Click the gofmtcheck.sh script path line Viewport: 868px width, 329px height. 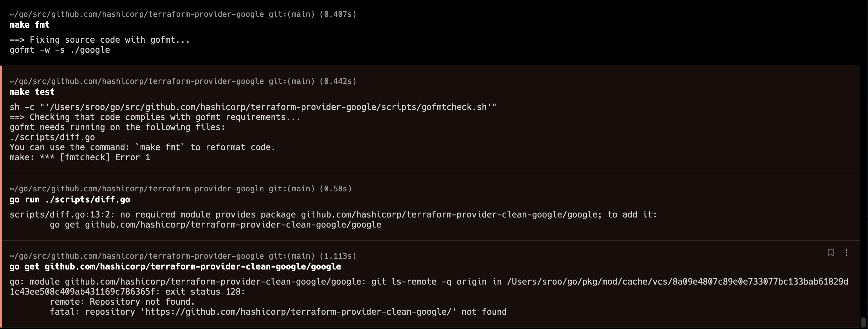click(252, 107)
